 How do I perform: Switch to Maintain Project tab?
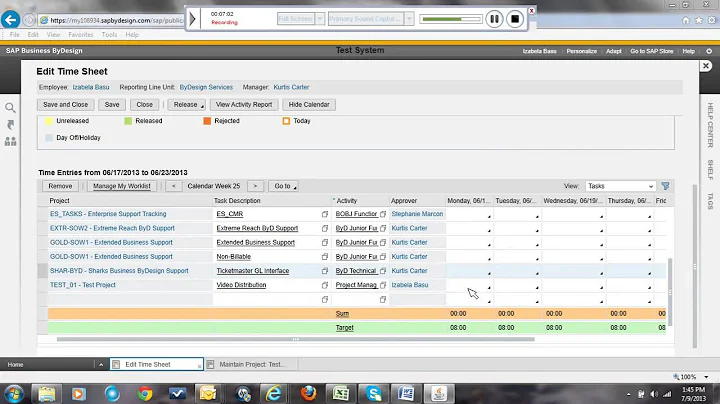tap(252, 365)
